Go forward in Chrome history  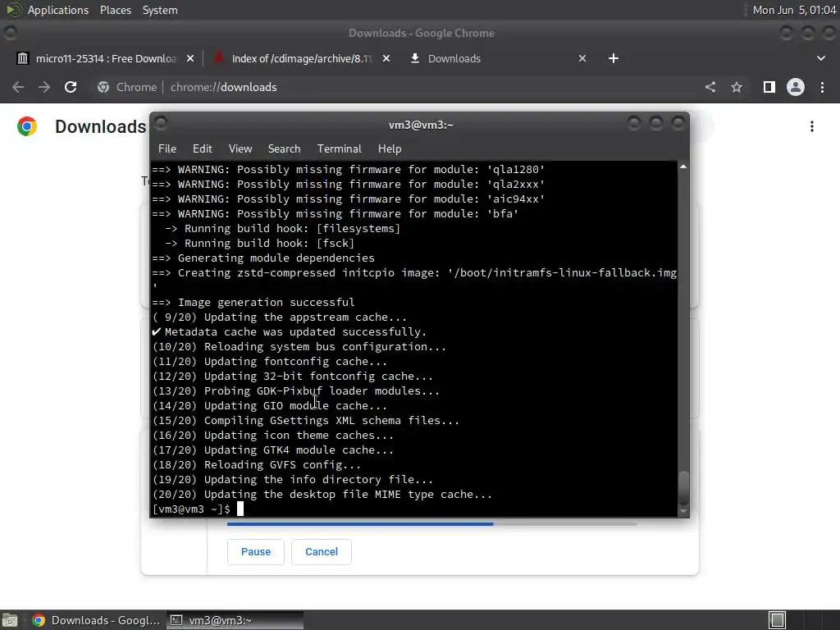[44, 87]
